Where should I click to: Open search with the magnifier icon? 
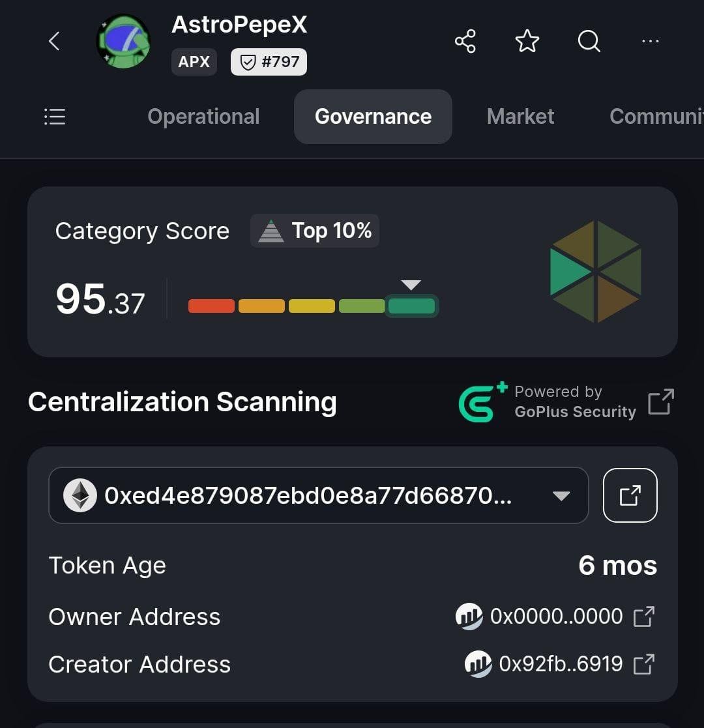click(589, 41)
